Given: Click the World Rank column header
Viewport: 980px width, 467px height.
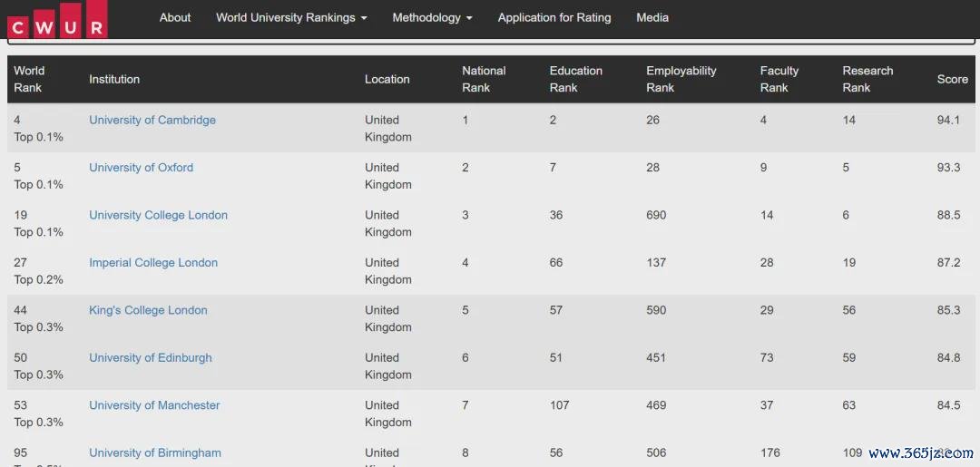Looking at the screenshot, I should [29, 79].
